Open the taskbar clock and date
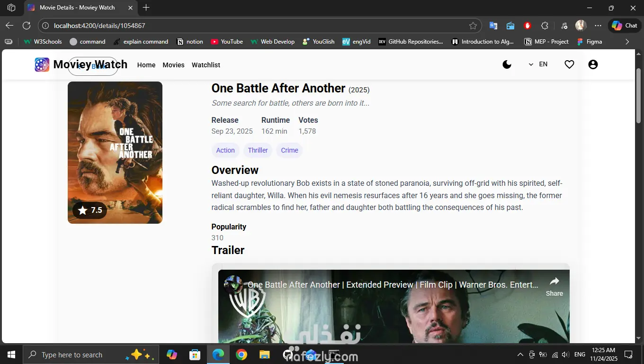This screenshot has height=364, width=644. point(603,355)
